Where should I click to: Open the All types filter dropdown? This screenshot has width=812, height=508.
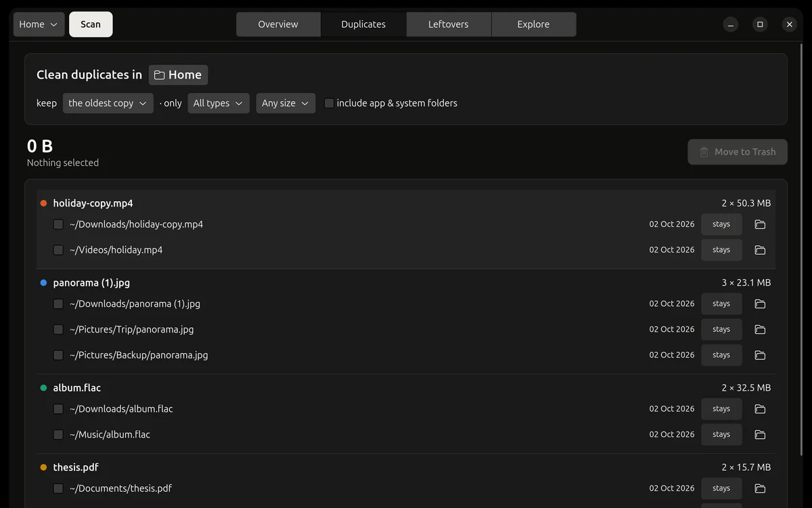coord(219,103)
